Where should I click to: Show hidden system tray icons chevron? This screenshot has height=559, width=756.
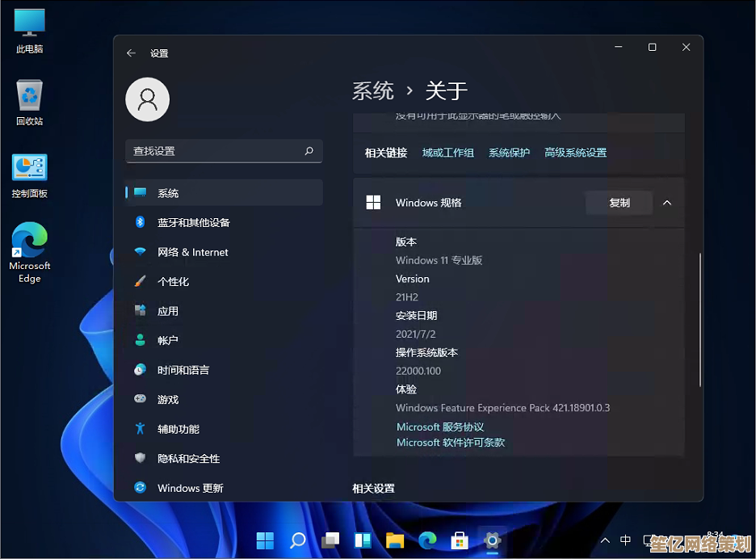coord(605,540)
